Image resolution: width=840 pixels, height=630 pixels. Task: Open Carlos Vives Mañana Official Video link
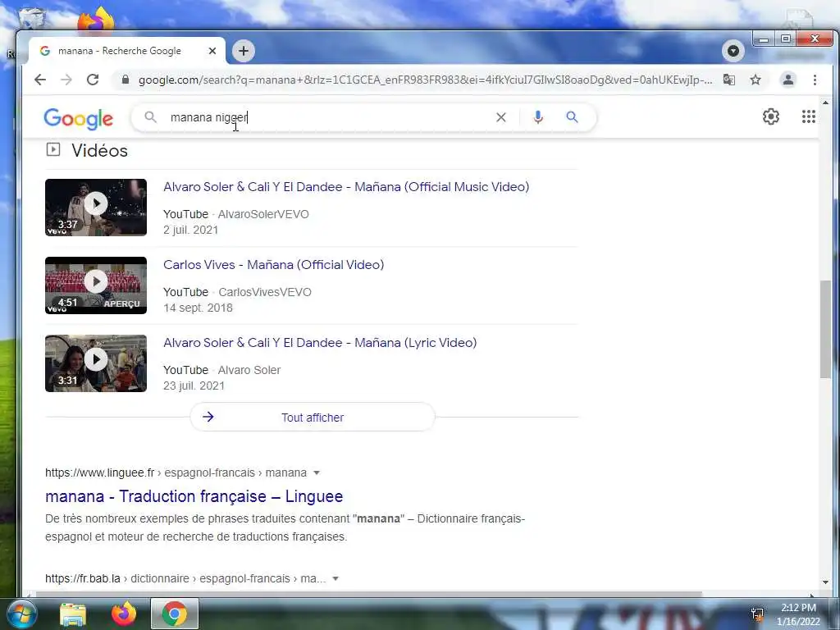coord(274,265)
